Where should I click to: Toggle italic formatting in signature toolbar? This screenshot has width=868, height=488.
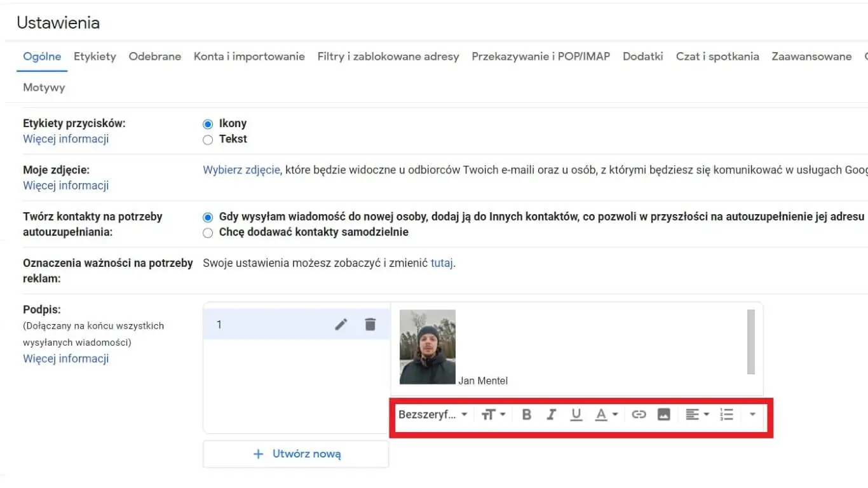[551, 415]
